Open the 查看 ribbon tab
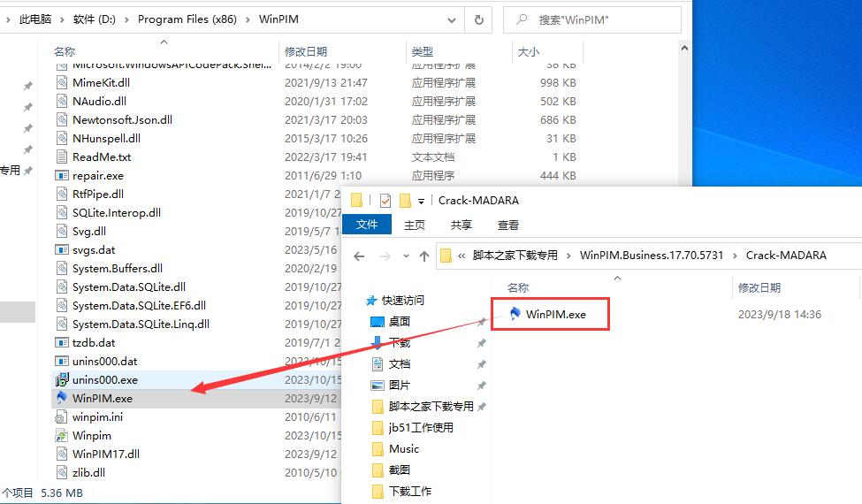The height and width of the screenshot is (504, 862). pos(508,225)
